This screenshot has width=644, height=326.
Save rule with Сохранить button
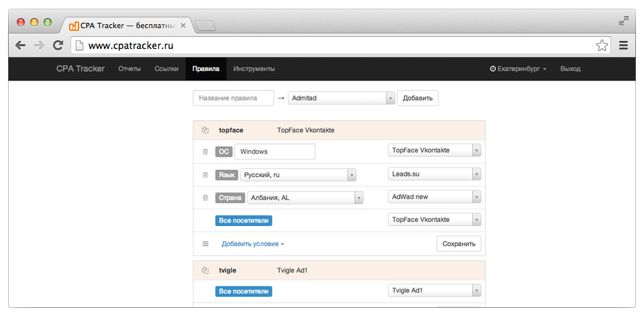tap(459, 244)
